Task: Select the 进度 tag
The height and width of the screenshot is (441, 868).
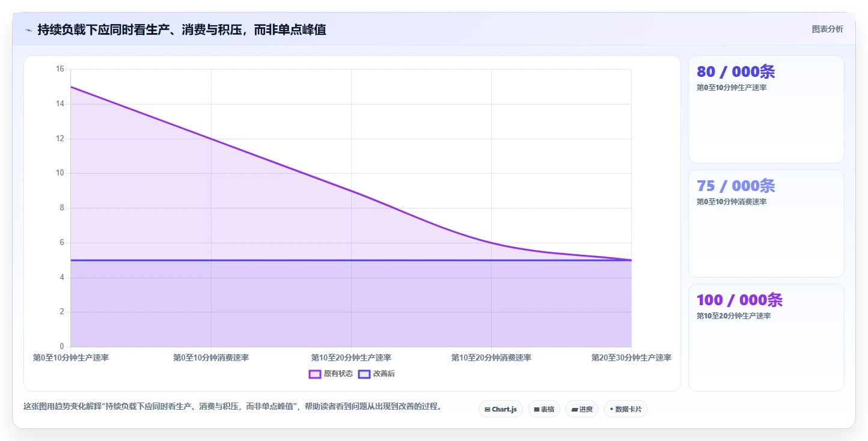Action: (x=582, y=409)
